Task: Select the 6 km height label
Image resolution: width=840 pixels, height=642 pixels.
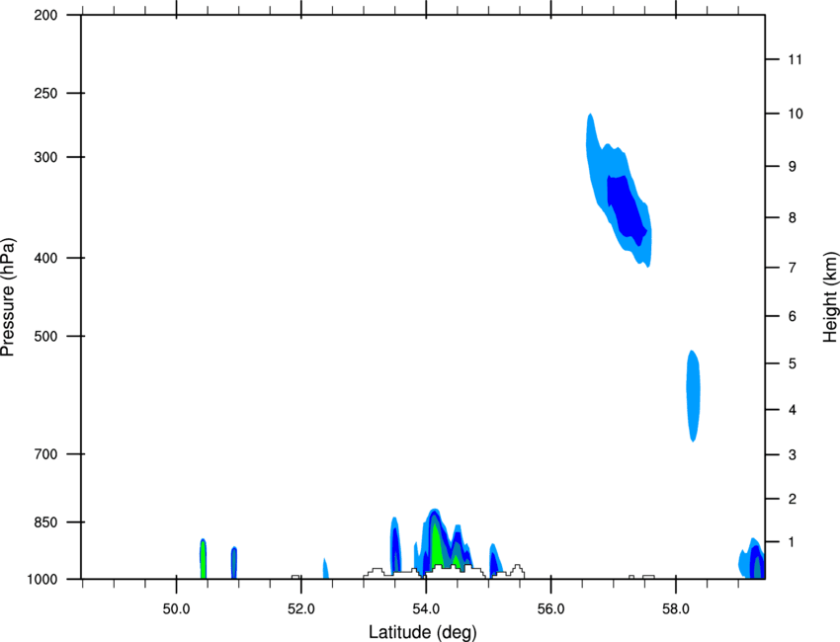Action: pyautogui.click(x=792, y=316)
